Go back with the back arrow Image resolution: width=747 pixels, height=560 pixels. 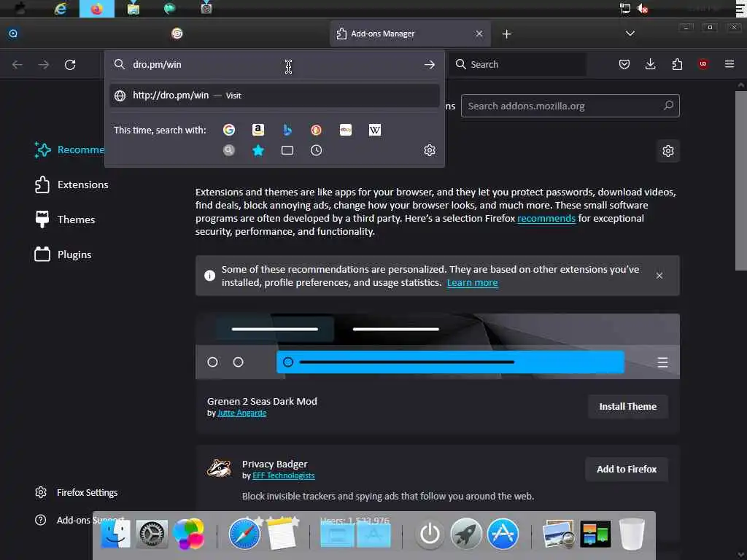point(18,65)
